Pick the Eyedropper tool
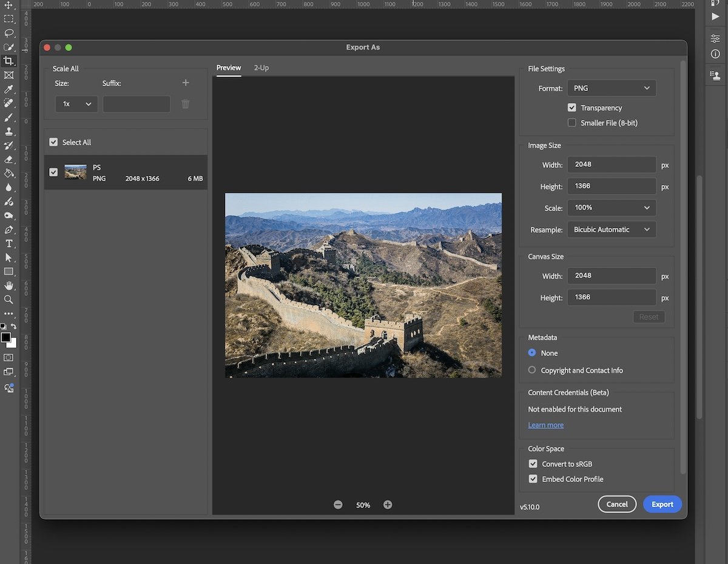The image size is (728, 564). 9,89
